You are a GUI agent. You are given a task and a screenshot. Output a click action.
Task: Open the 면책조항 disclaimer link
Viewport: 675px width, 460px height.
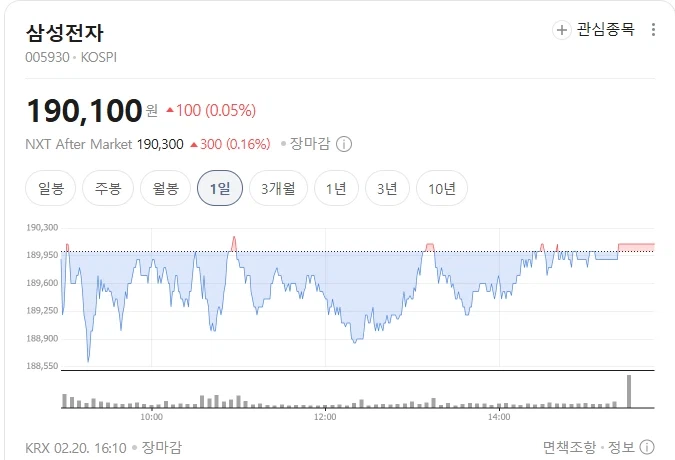coord(568,447)
